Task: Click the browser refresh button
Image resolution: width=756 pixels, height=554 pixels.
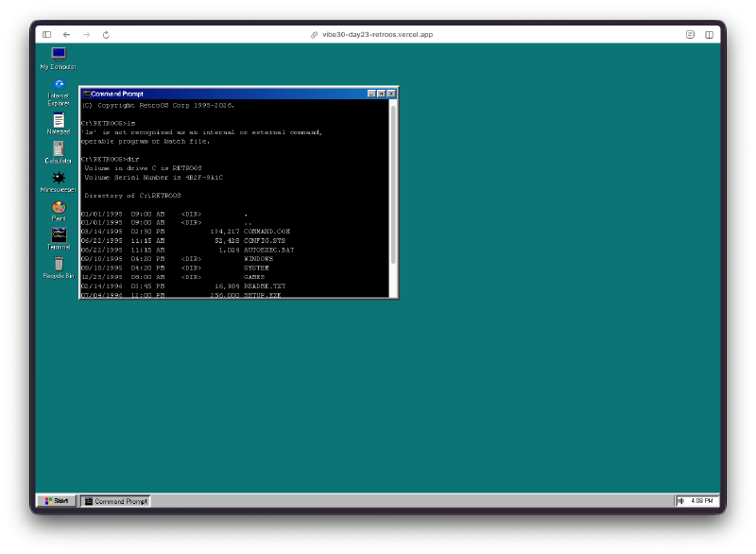Action: coord(105,34)
